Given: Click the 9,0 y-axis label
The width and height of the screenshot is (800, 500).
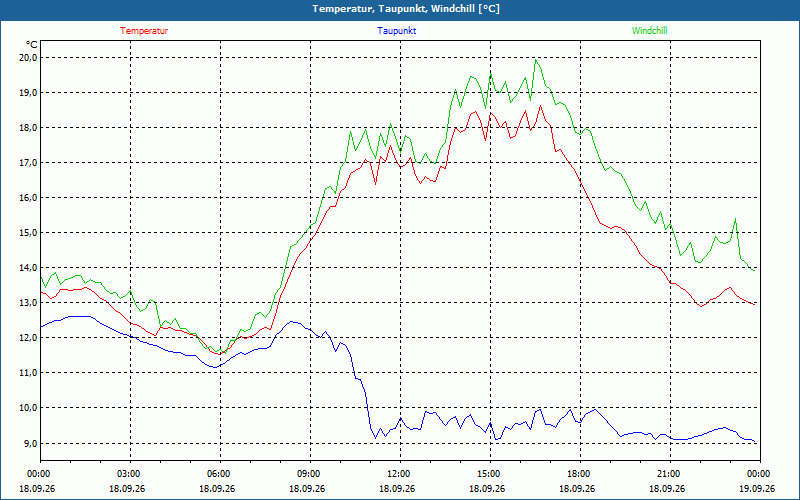Looking at the screenshot, I should [31, 443].
